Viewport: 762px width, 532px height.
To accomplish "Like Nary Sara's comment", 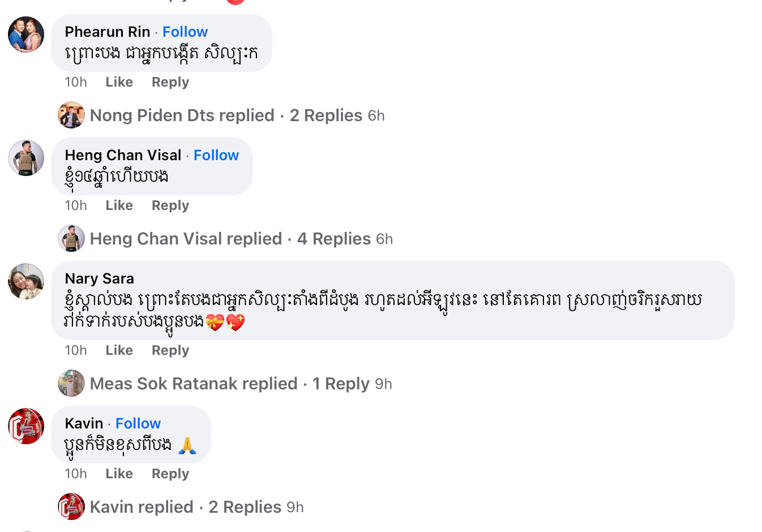I will pyautogui.click(x=119, y=350).
